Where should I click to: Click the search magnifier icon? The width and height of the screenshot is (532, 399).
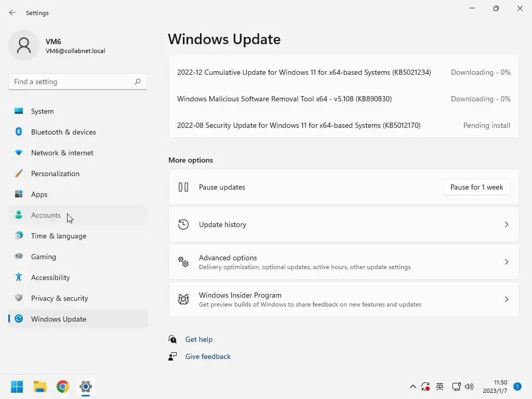pos(138,82)
